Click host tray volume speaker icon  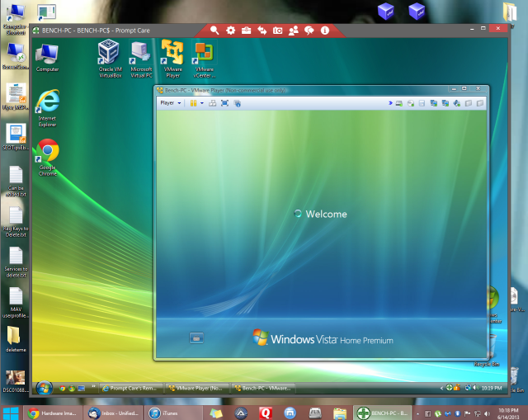pyautogui.click(x=487, y=413)
